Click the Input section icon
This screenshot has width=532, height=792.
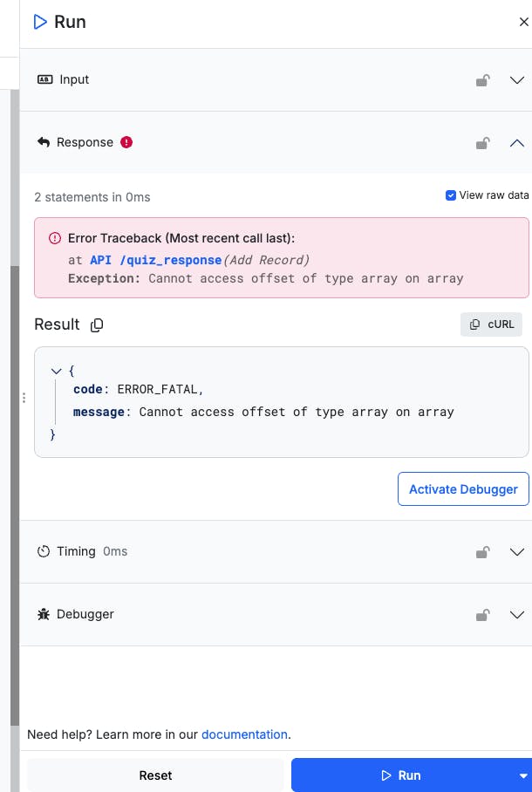(45, 79)
